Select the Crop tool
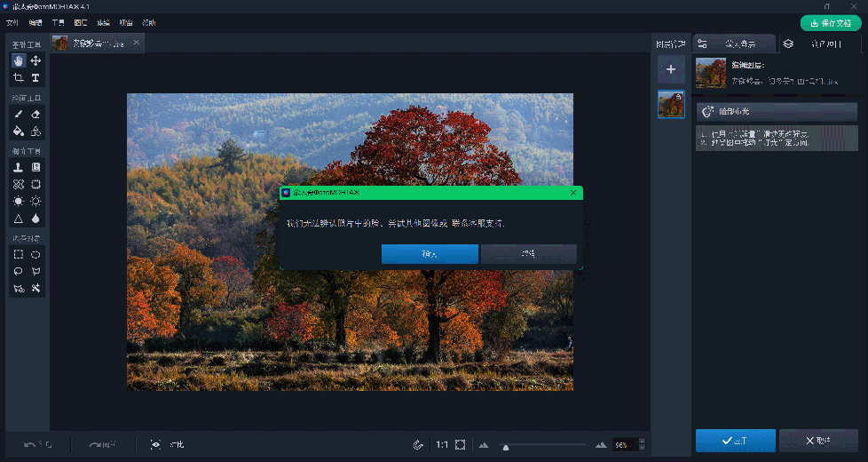Viewport: 868px width, 462px height. click(x=19, y=77)
